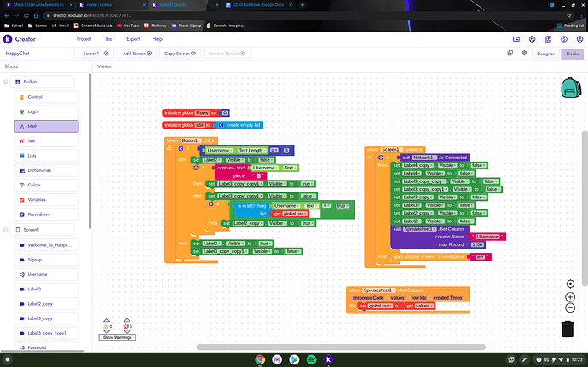588x367 pixels.
Task: Open the Text blocks drawer
Action: pos(47,141)
